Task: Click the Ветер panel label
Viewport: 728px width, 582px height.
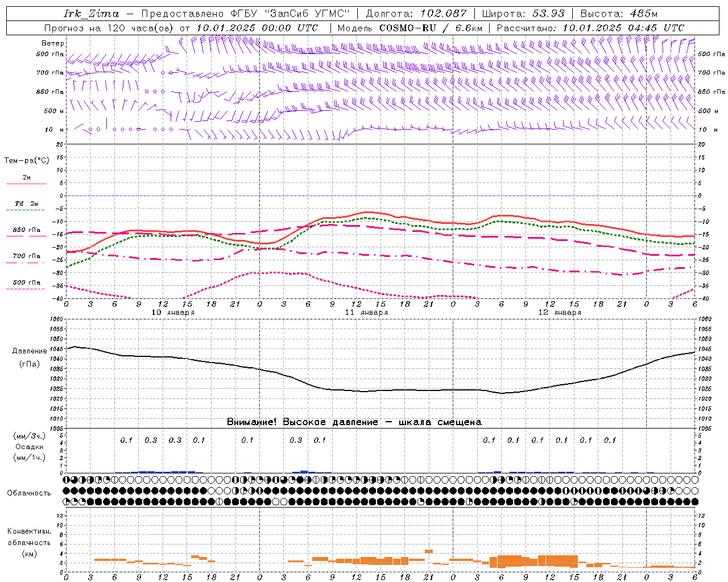Action: tap(53, 43)
